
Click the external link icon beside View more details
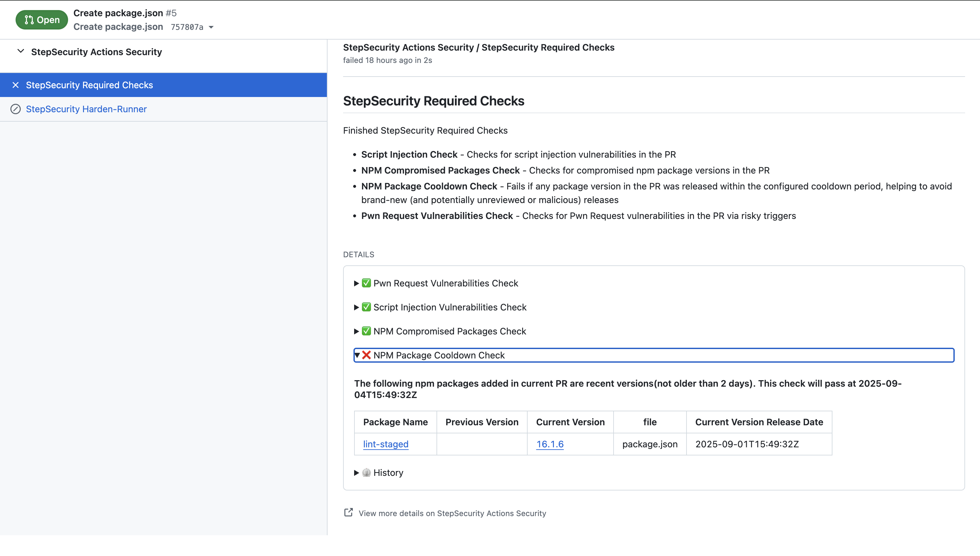click(349, 513)
